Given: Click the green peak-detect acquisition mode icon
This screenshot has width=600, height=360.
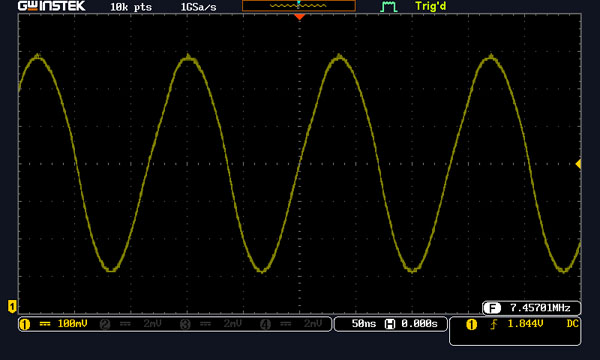Looking at the screenshot, I should (389, 7).
